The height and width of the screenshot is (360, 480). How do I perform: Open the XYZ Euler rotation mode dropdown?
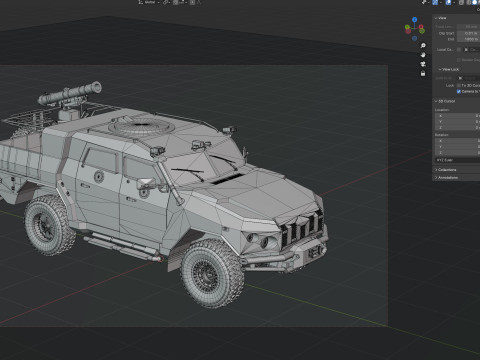(x=457, y=160)
